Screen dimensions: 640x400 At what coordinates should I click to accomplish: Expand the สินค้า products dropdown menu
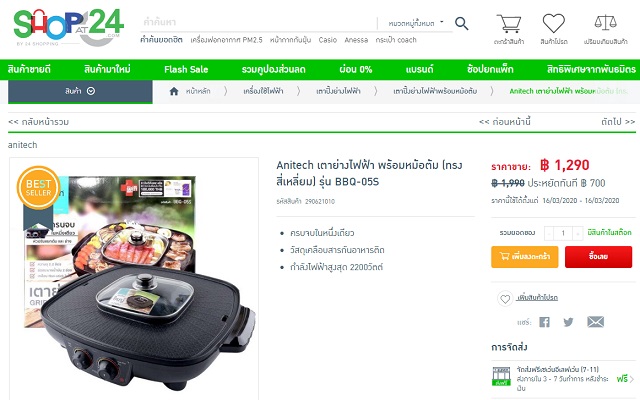click(x=80, y=91)
